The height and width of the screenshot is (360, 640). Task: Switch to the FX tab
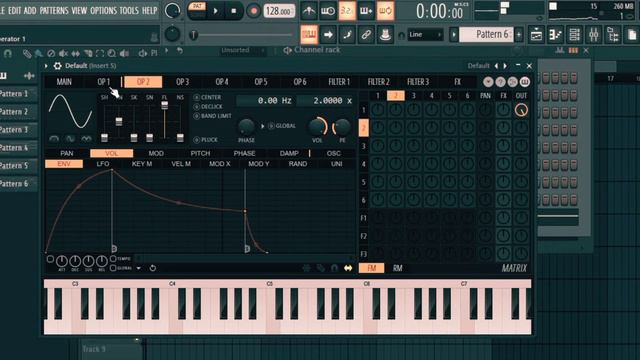458,82
